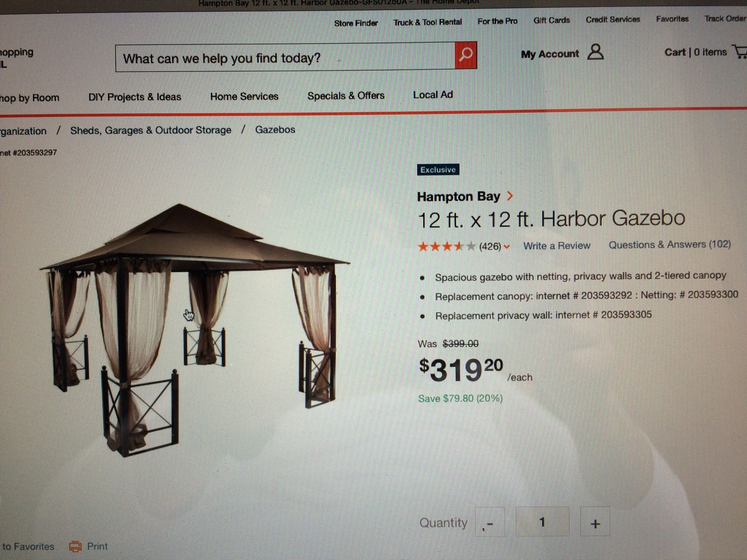This screenshot has height=560, width=747.
Task: Focus the 'What can we help' search field
Action: [x=285, y=58]
